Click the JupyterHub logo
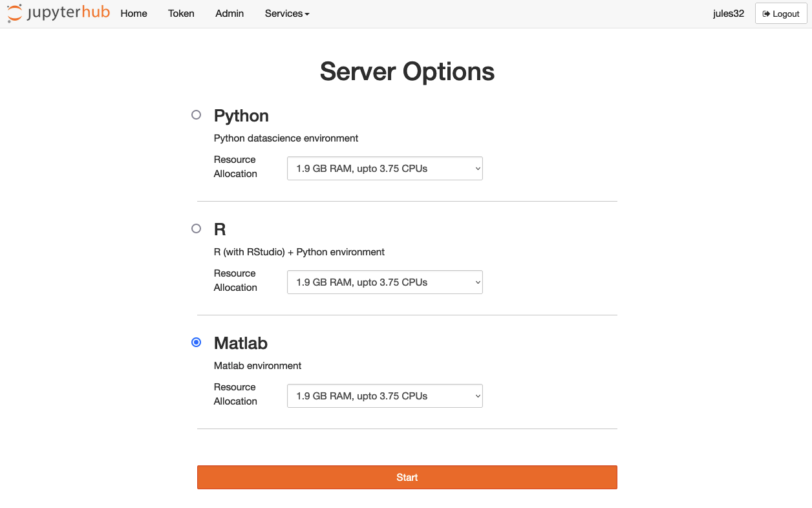The height and width of the screenshot is (508, 812). pyautogui.click(x=57, y=13)
